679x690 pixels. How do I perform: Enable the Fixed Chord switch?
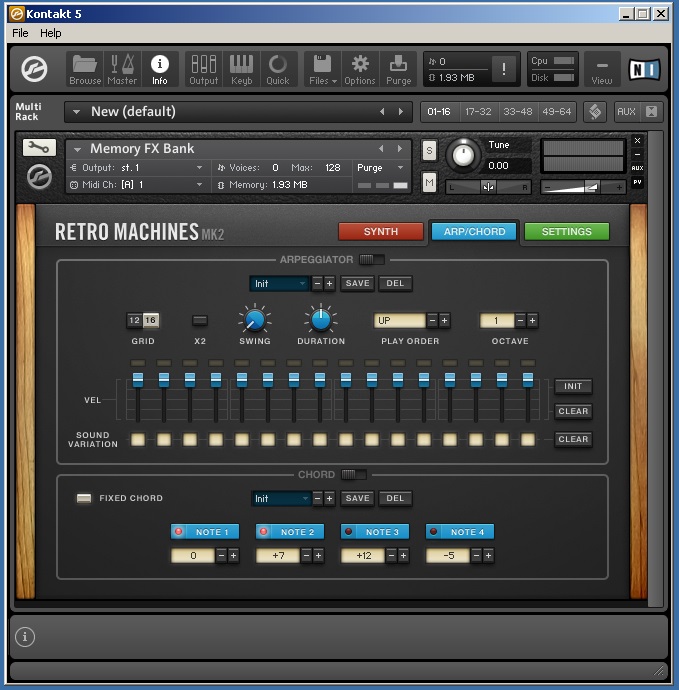84,498
